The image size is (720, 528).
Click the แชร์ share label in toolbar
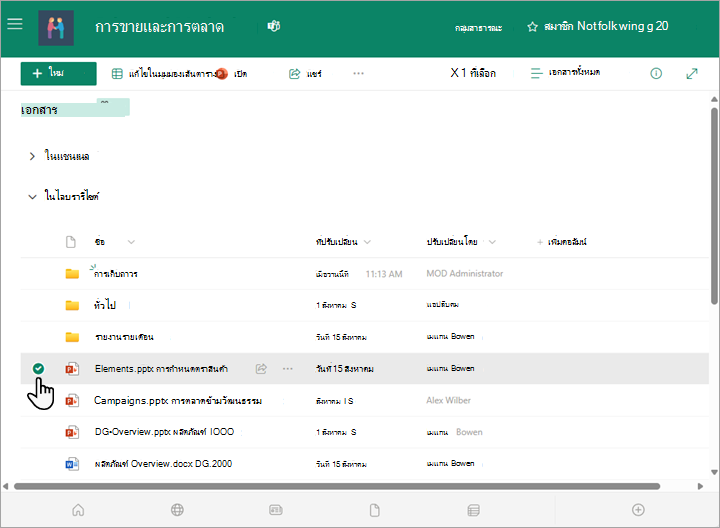tap(314, 74)
